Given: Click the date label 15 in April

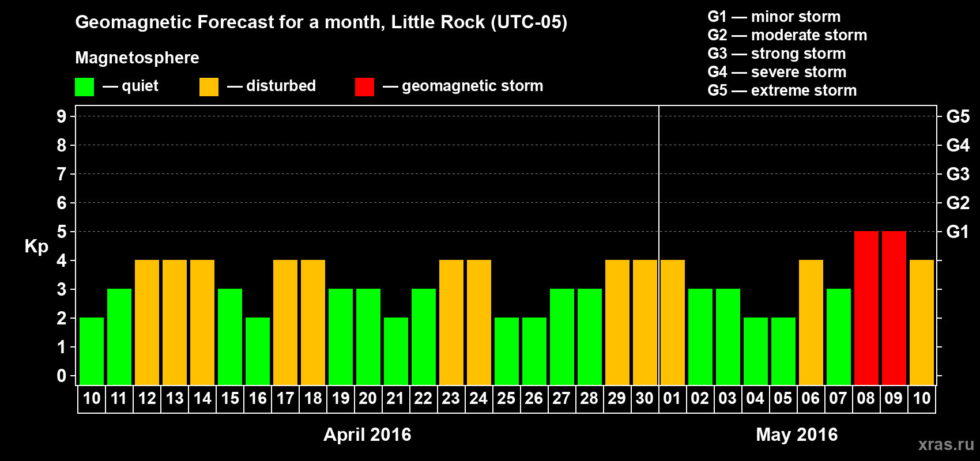Looking at the screenshot, I should point(230,399).
